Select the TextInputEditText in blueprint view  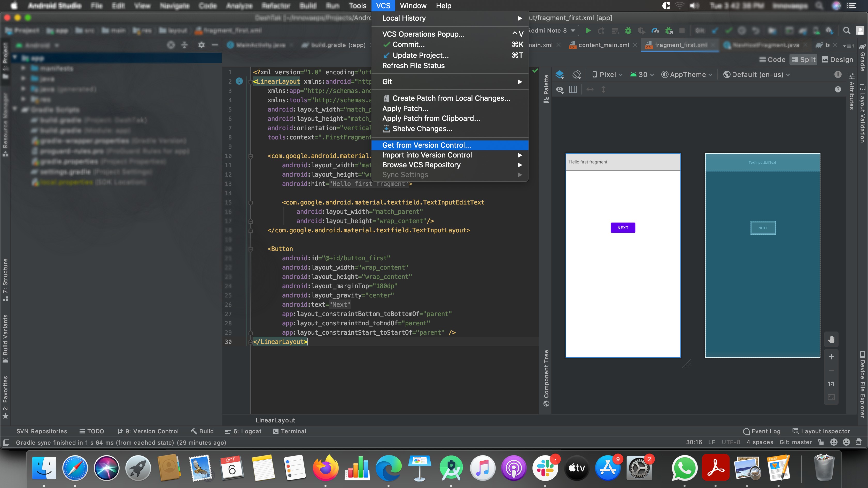point(762,162)
